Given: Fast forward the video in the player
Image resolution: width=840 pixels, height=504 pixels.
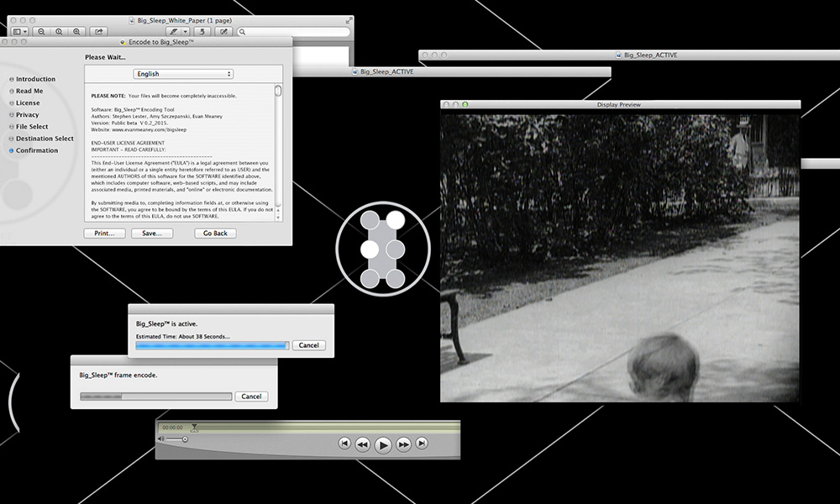Looking at the screenshot, I should [403, 444].
